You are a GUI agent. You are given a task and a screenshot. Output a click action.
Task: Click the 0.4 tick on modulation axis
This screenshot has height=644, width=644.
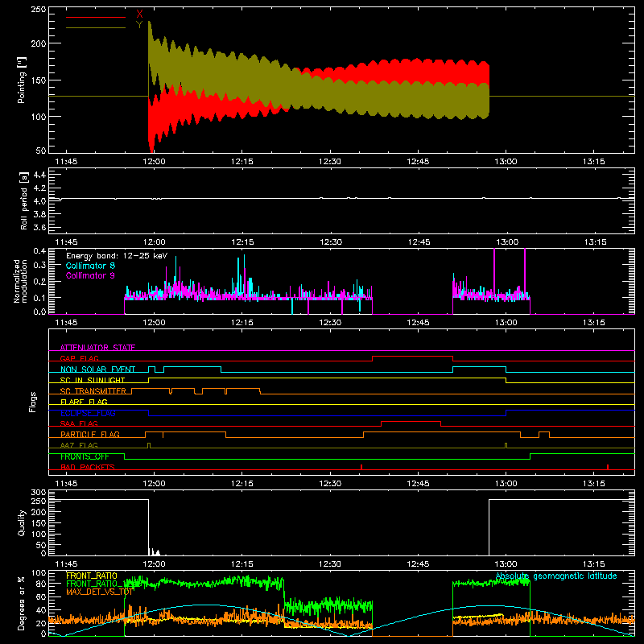[x=39, y=251]
